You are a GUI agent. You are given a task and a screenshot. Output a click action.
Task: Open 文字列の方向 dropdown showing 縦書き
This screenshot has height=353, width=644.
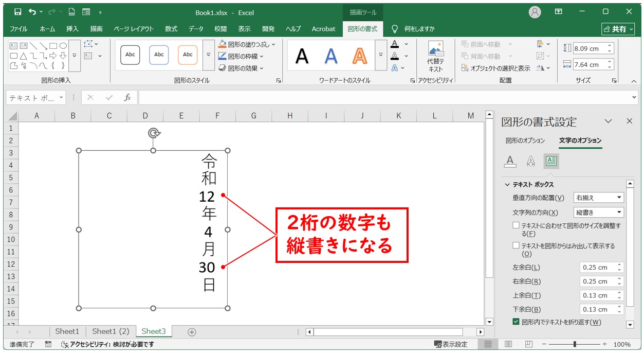(599, 212)
